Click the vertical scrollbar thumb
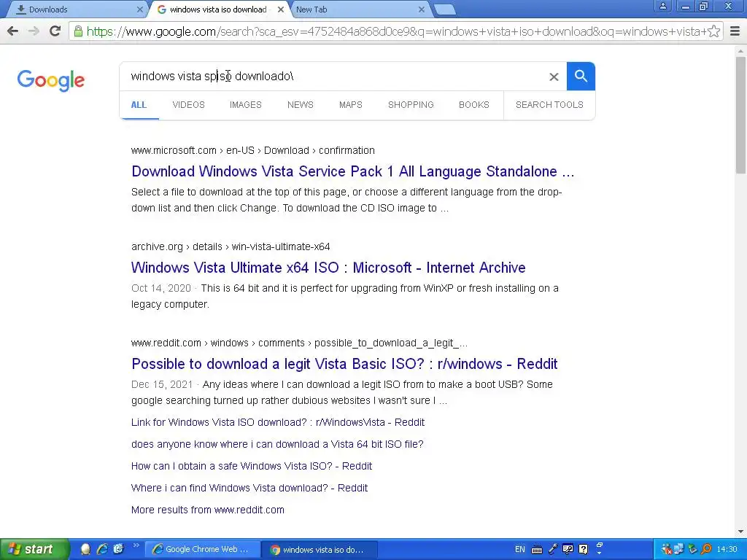Viewport: 747px width, 560px height. 741,114
